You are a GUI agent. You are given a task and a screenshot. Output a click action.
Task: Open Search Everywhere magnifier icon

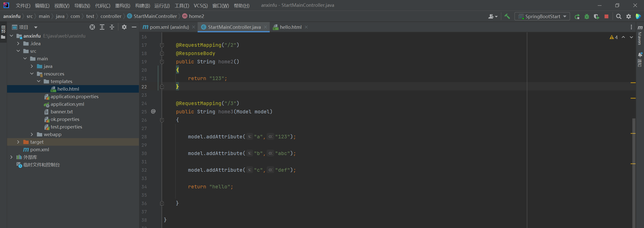(x=619, y=16)
